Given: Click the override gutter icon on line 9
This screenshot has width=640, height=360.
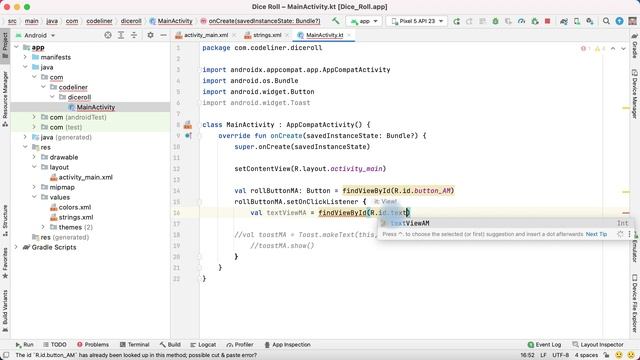Looking at the screenshot, I should [188, 136].
